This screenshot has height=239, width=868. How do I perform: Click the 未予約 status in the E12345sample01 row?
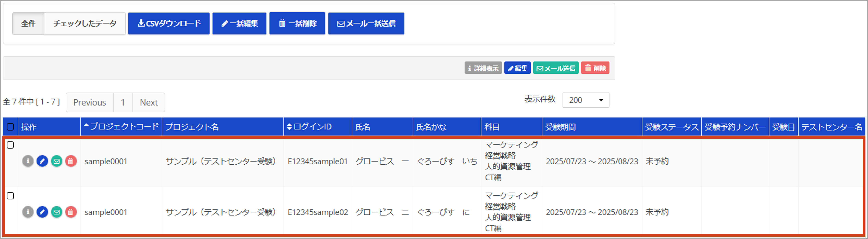pos(657,162)
